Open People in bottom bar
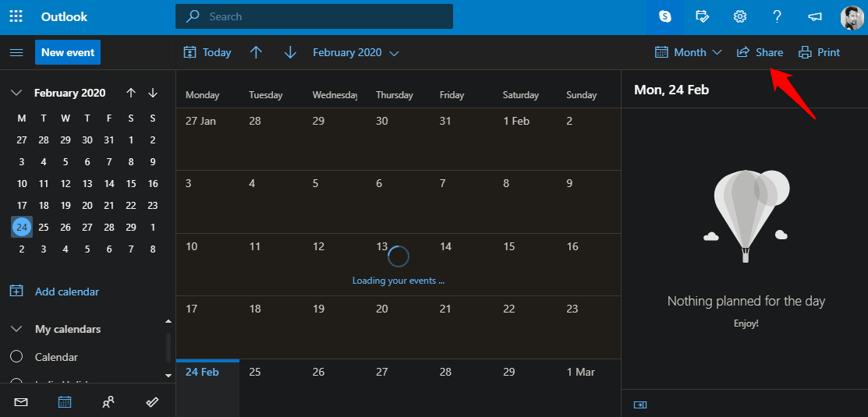 [108, 402]
